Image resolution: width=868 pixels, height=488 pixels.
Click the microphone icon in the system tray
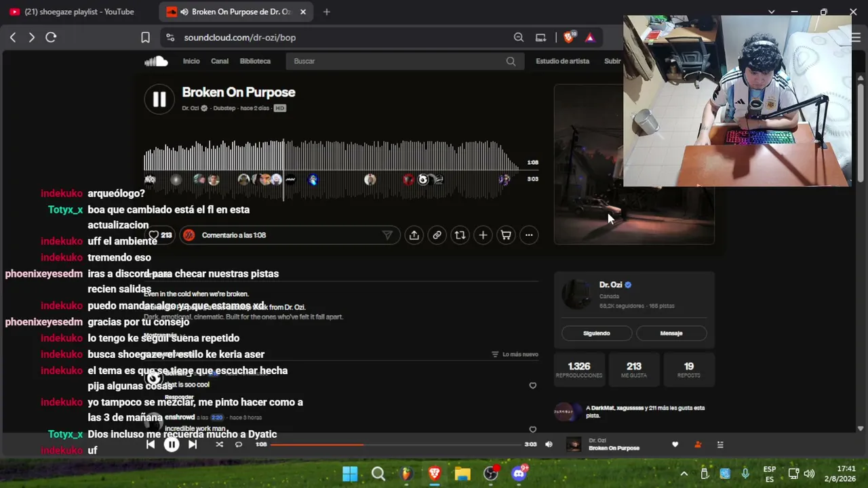pos(745,474)
